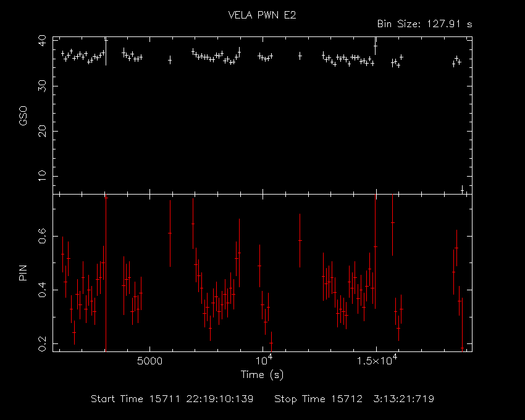Click the plot title "VELA PWN E2"

(262, 15)
